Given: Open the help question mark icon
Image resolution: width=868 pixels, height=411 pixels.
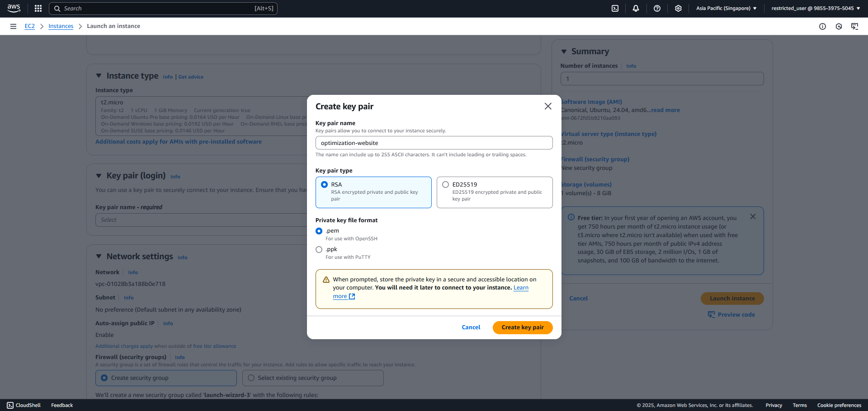Looking at the screenshot, I should coord(657,8).
